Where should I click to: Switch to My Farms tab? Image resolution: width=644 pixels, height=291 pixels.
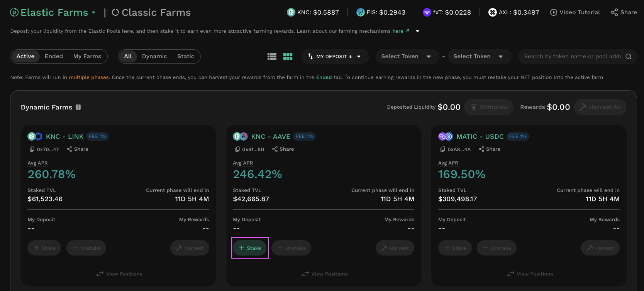click(x=87, y=56)
